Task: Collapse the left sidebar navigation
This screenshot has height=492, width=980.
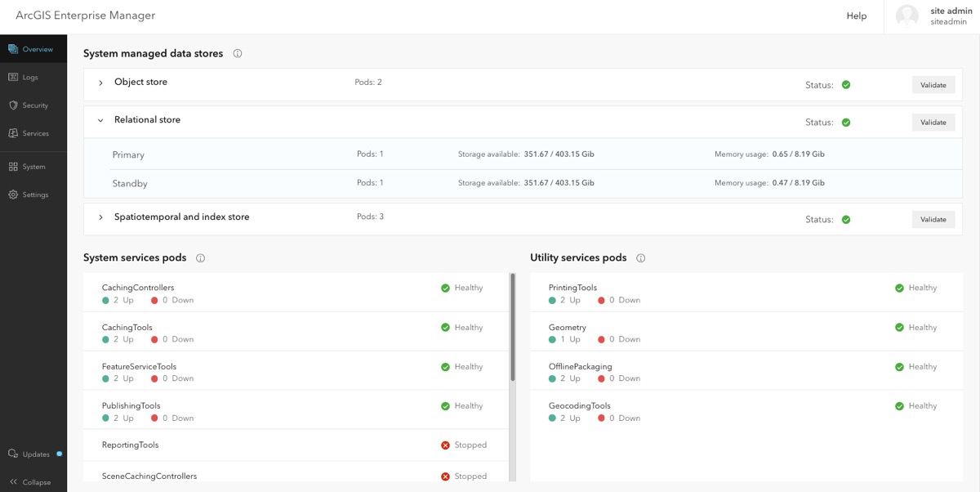Action: tap(30, 482)
